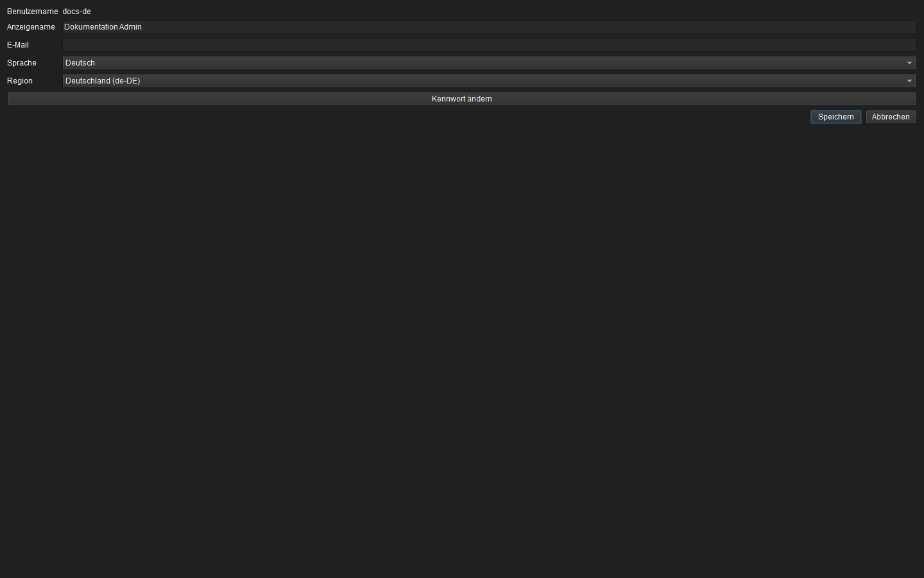Focus the empty E-Mail input field
This screenshot has height=578, width=924.
(x=489, y=45)
